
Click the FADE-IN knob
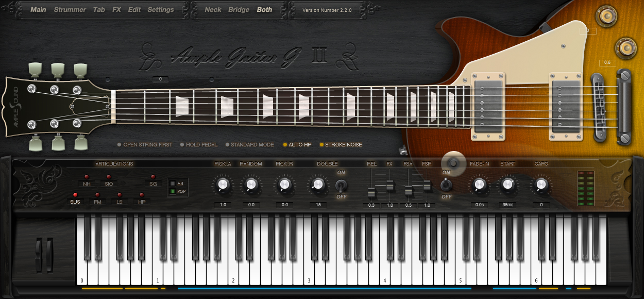pyautogui.click(x=479, y=184)
